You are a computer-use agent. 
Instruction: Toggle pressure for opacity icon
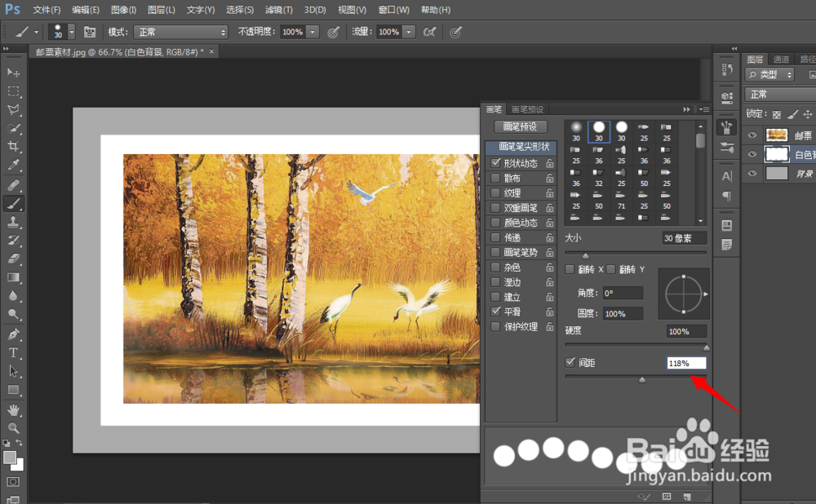click(333, 33)
